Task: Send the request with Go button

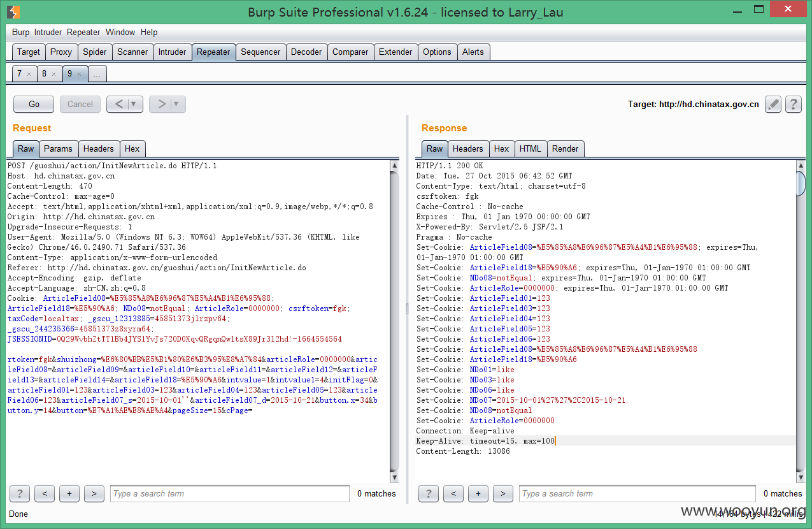Action: click(34, 104)
